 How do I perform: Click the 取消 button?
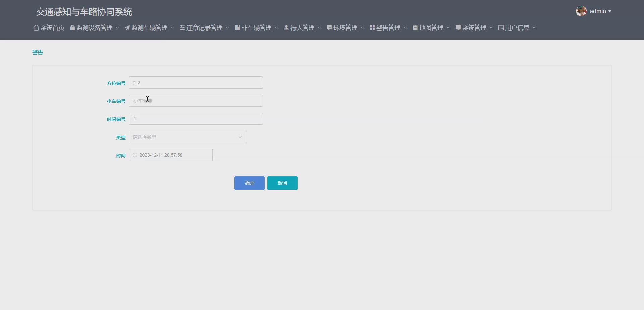pos(282,183)
